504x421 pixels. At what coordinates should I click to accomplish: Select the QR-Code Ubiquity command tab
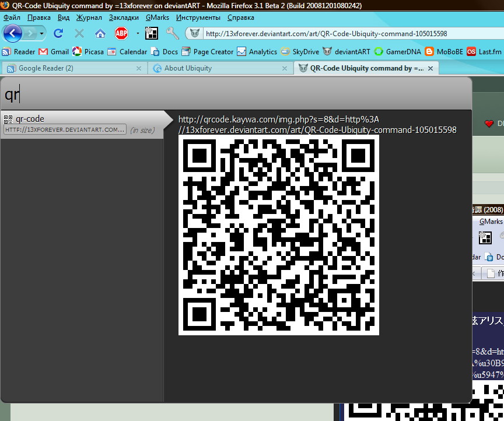[366, 68]
